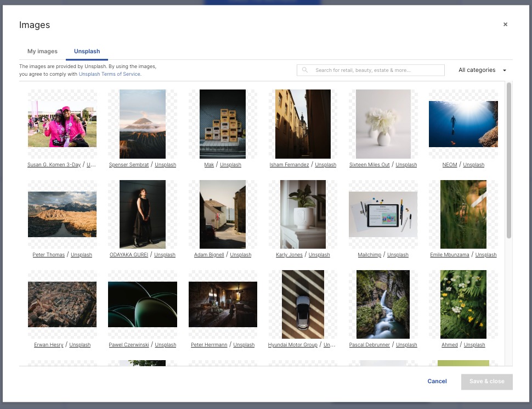
Task: Open the Unsplash link under Erwan Hesry's photo
Action: tap(80, 345)
